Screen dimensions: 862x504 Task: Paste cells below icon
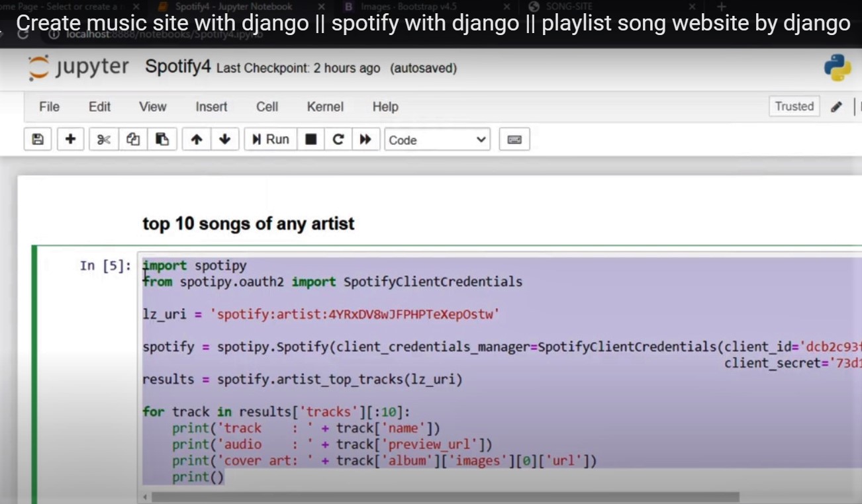pos(162,140)
